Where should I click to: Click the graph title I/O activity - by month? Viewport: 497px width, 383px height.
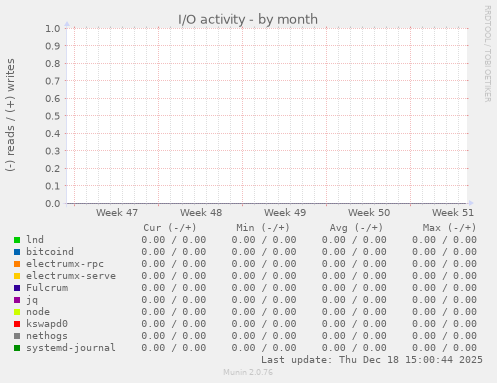(x=248, y=19)
